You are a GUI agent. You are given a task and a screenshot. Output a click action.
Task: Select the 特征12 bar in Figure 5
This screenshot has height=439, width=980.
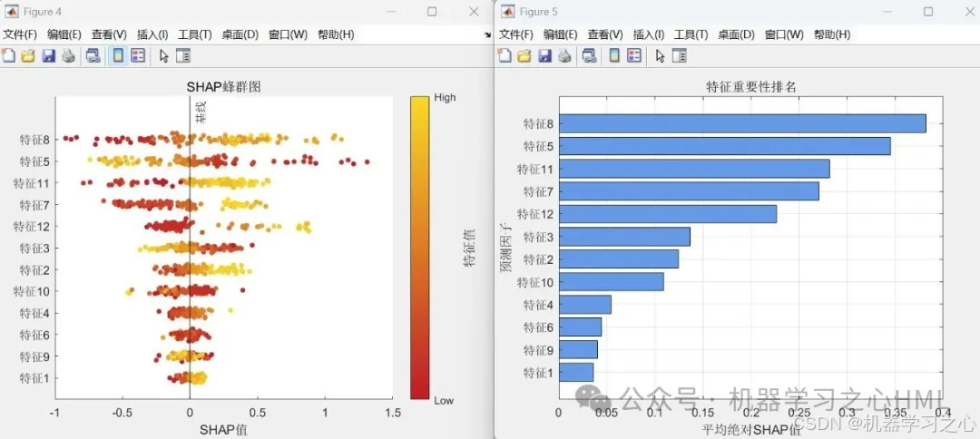pyautogui.click(x=668, y=213)
